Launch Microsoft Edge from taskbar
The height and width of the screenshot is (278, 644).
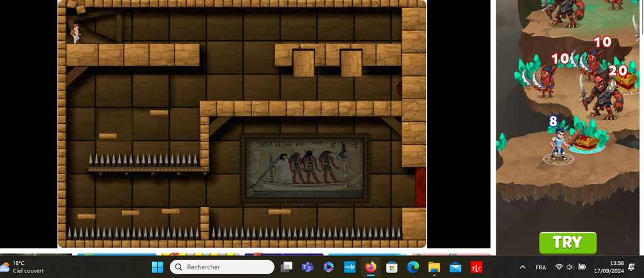tap(413, 267)
